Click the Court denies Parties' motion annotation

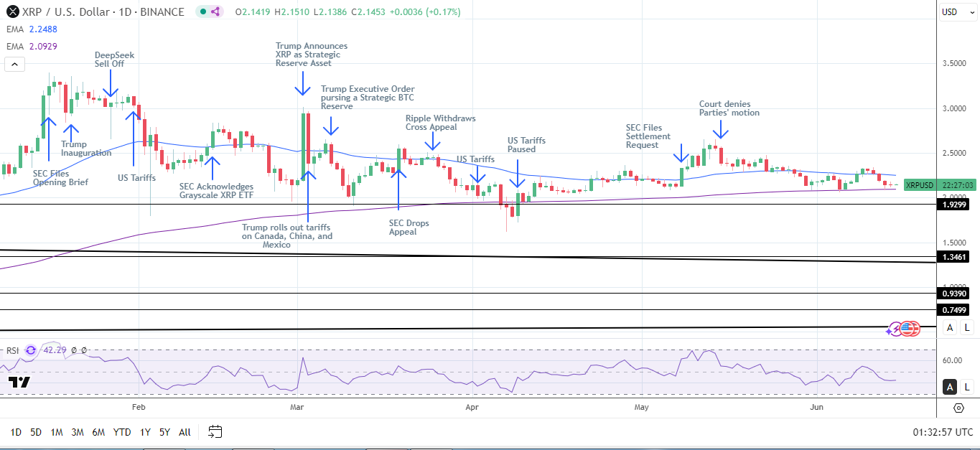[x=729, y=108]
